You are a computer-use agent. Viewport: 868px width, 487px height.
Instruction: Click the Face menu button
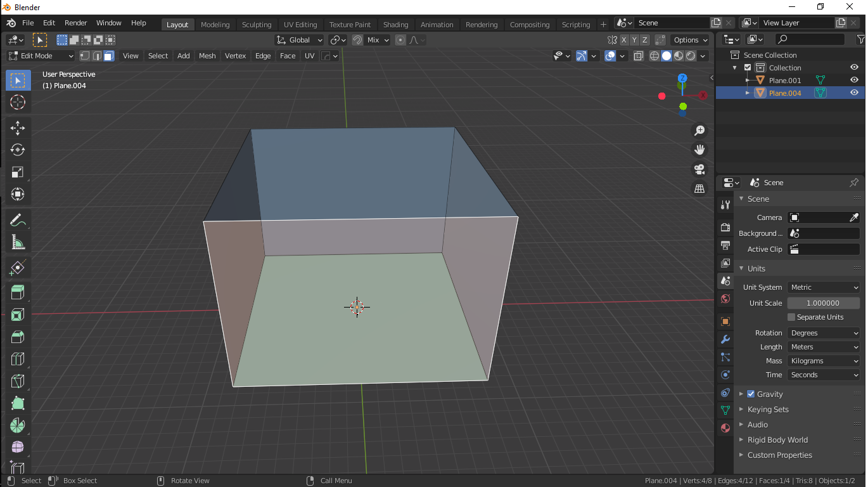288,56
